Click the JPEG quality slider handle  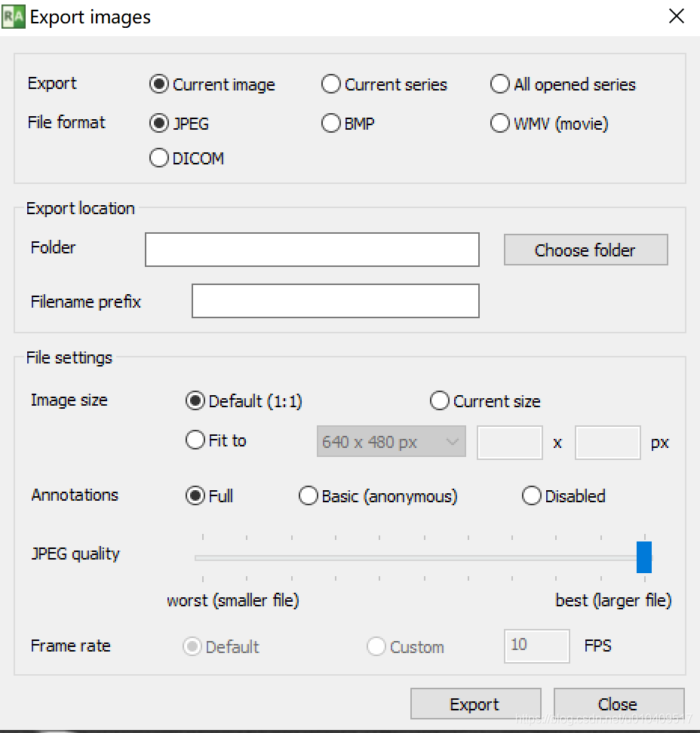pyautogui.click(x=644, y=557)
